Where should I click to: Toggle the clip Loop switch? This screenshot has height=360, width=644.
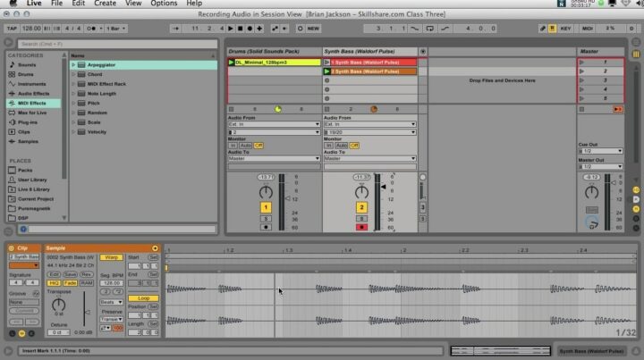tap(143, 298)
